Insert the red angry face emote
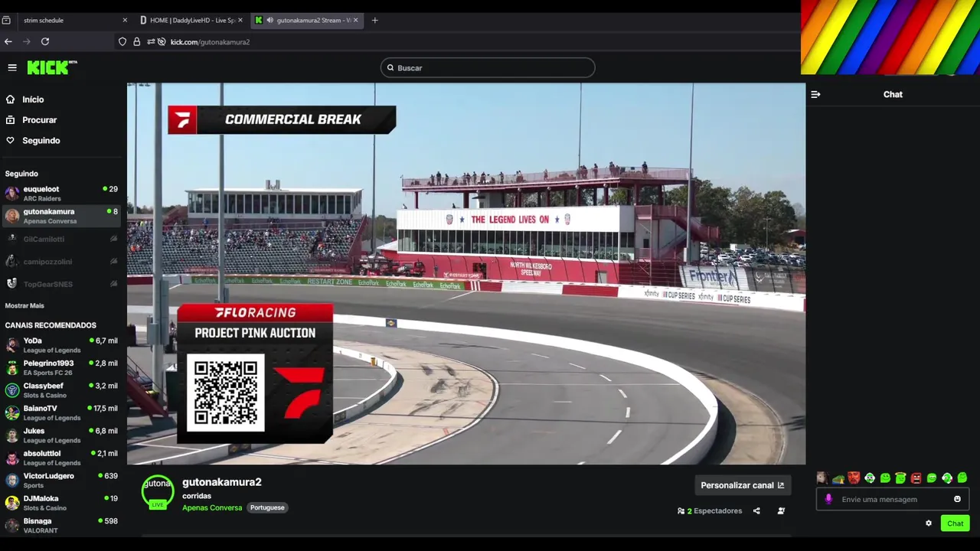Viewport: 980px width, 551px height. click(916, 478)
